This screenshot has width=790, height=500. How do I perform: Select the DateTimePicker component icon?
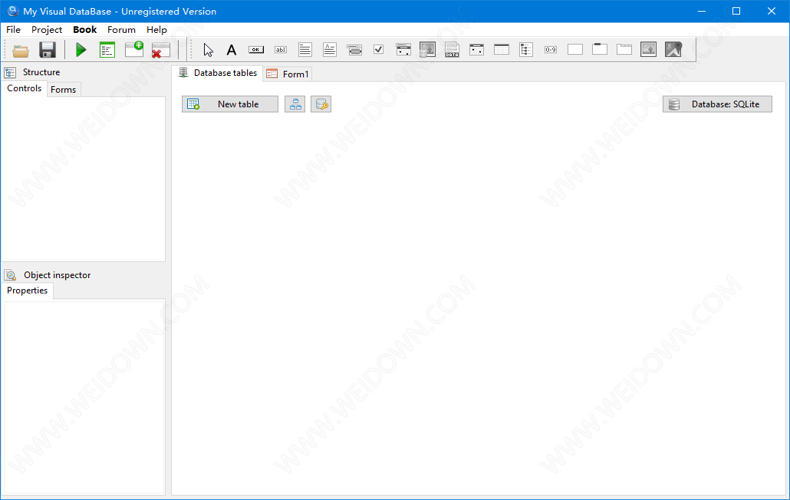[403, 49]
